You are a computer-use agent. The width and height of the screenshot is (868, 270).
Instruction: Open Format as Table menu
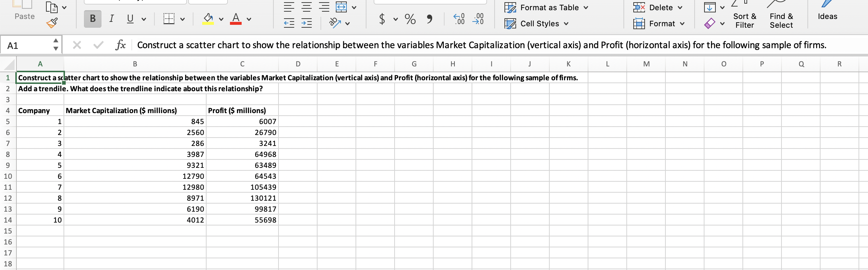(x=546, y=7)
